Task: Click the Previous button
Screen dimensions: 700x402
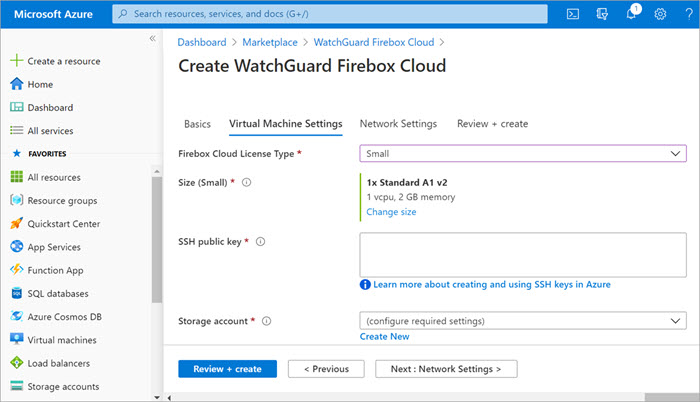Action: pyautogui.click(x=326, y=369)
